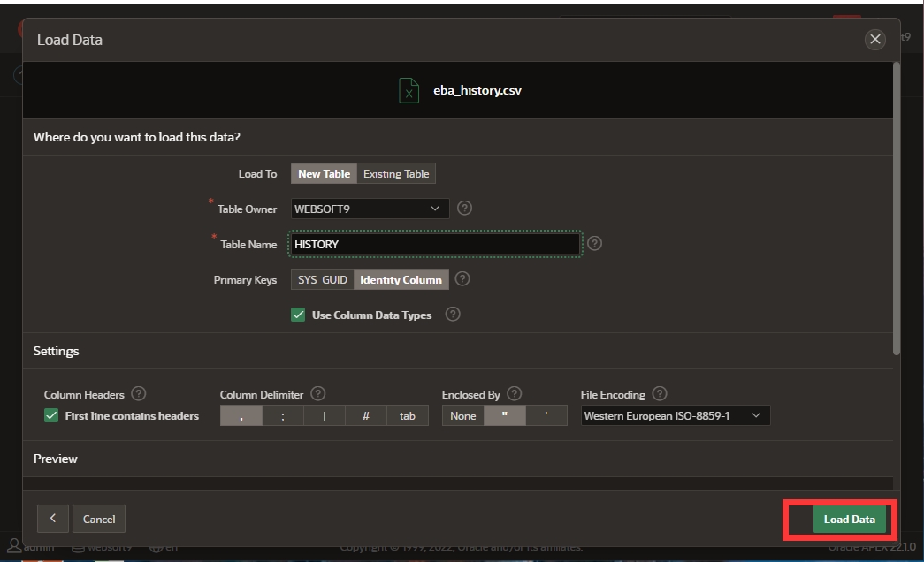This screenshot has width=924, height=562.
Task: Select New Table load option
Action: click(x=324, y=174)
